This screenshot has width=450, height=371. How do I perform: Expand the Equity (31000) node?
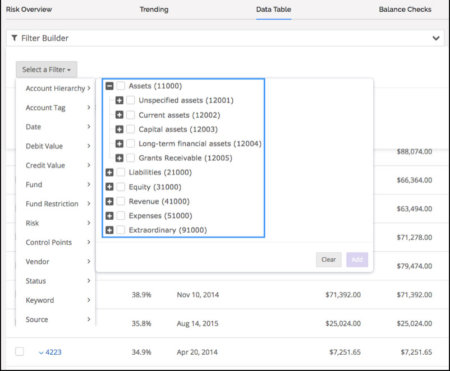click(109, 187)
